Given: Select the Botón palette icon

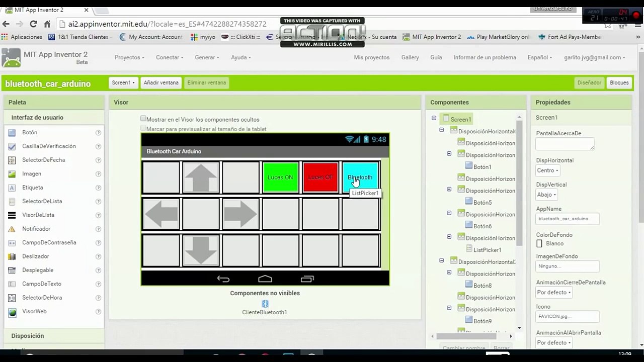Looking at the screenshot, I should click(x=12, y=132).
